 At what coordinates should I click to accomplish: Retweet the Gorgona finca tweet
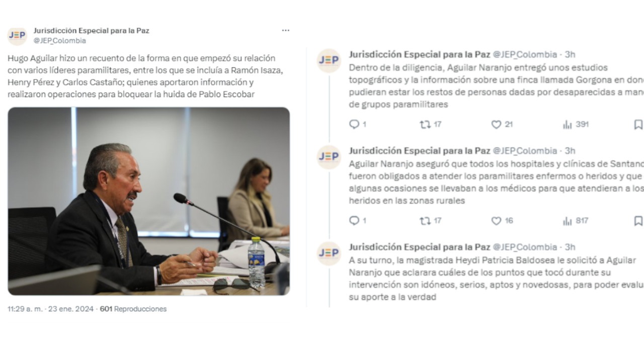425,124
